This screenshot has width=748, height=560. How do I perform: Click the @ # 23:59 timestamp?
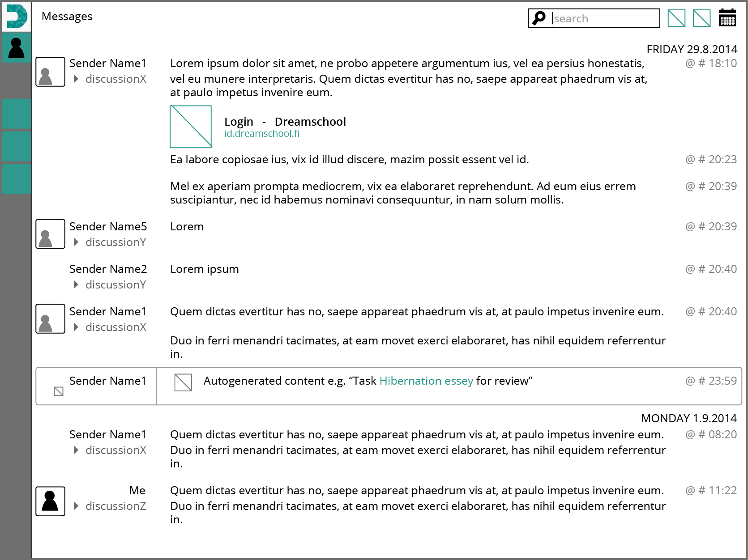(711, 381)
